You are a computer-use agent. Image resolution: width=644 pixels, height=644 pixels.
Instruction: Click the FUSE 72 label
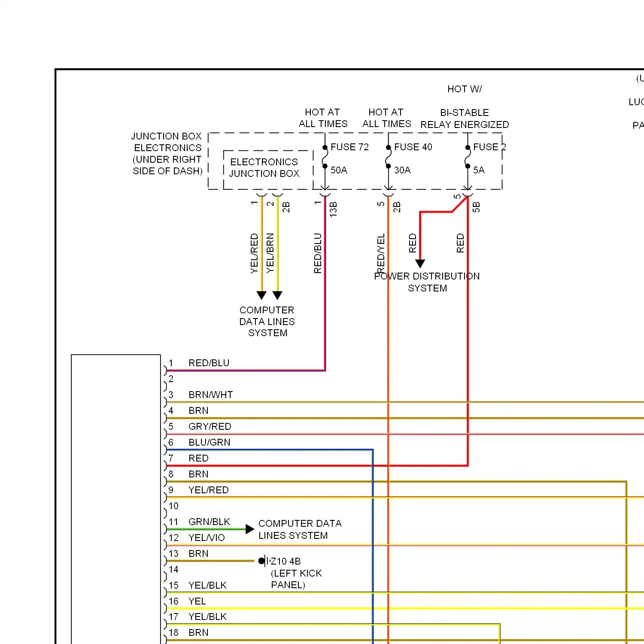coord(349,147)
